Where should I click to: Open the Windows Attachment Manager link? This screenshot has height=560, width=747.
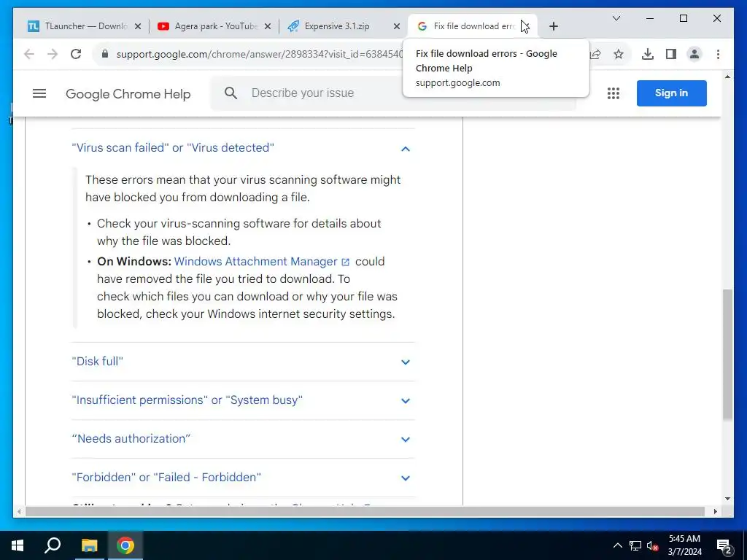click(262, 262)
